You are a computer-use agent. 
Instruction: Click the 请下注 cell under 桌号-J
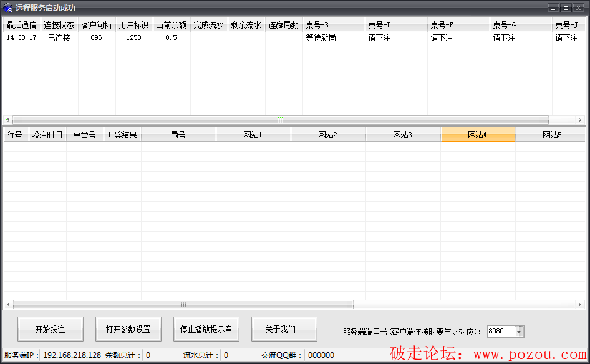[569, 37]
